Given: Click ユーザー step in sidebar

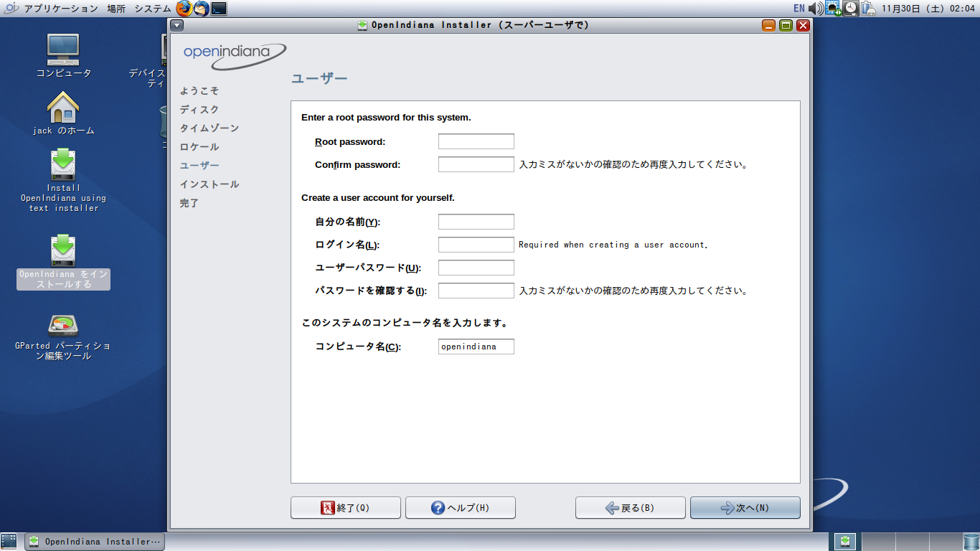Looking at the screenshot, I should point(199,166).
